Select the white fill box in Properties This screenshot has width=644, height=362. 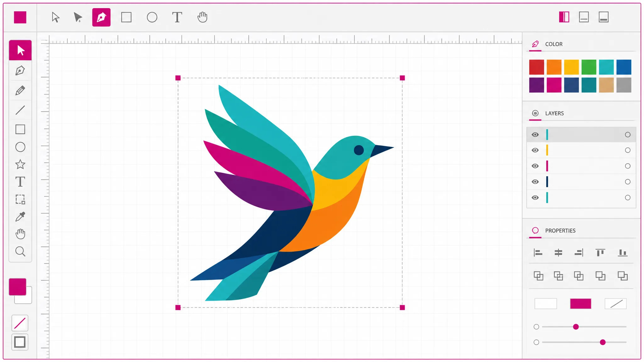[x=546, y=304]
